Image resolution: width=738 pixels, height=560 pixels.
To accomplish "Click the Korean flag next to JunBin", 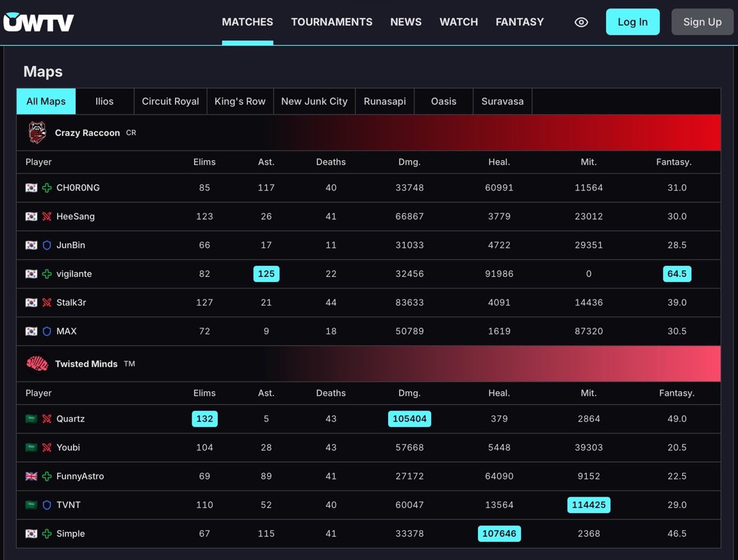I will pos(31,245).
